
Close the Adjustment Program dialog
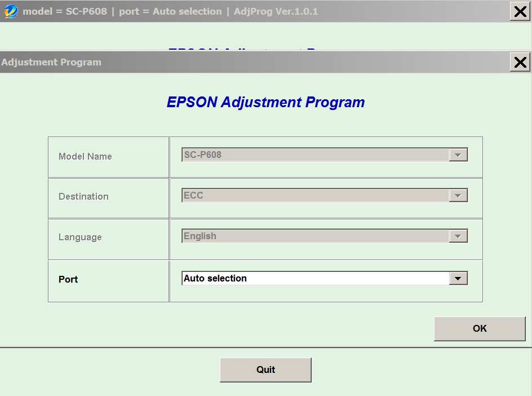tap(520, 62)
